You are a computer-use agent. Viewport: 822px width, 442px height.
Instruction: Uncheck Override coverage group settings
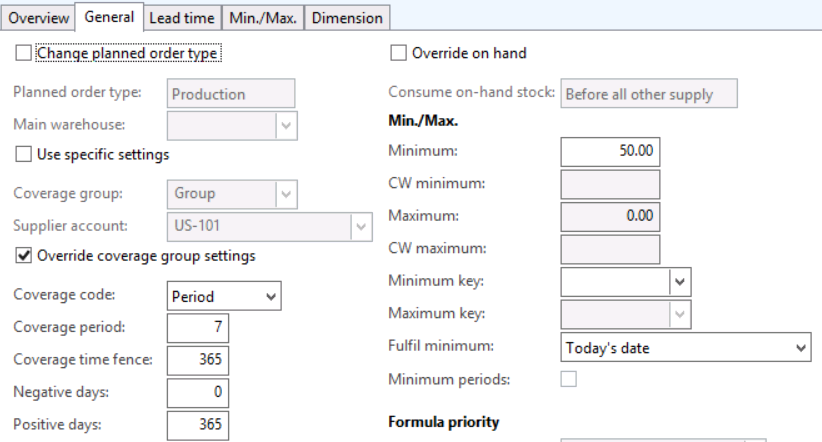[23, 255]
